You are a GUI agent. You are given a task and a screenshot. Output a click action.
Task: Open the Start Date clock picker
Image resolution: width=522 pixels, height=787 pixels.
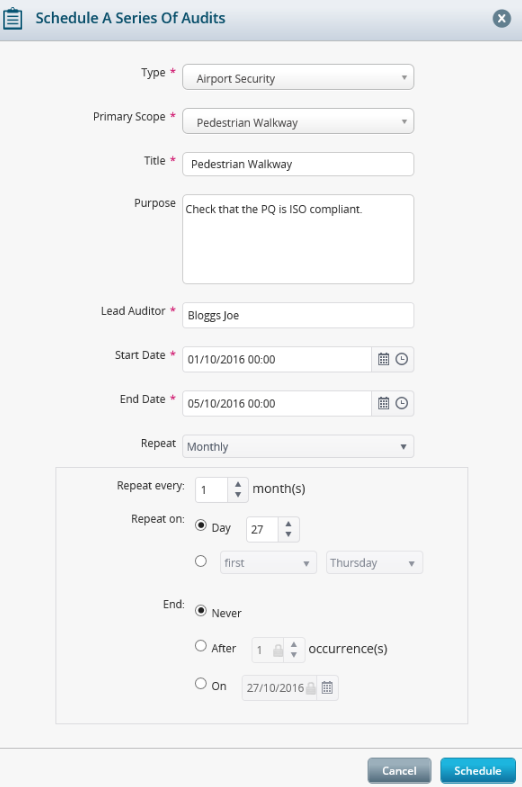point(402,359)
